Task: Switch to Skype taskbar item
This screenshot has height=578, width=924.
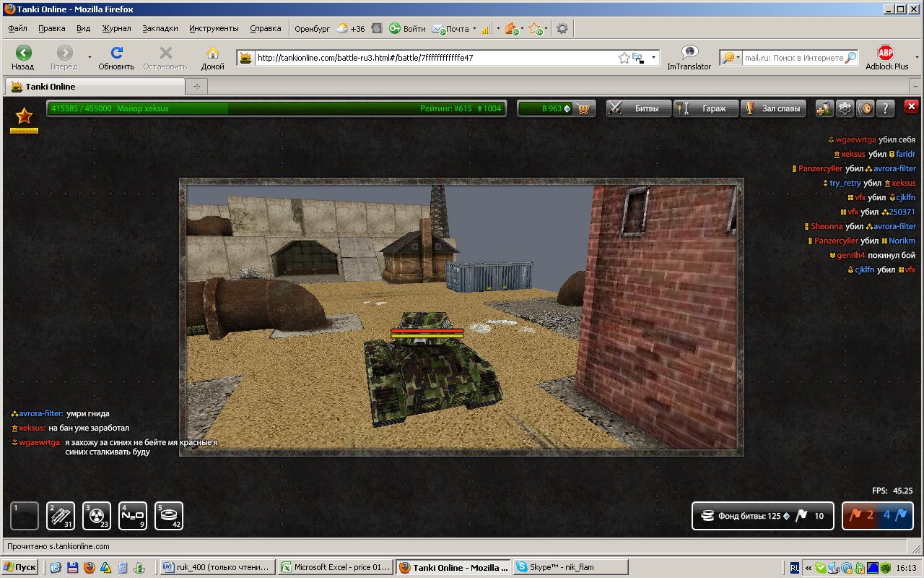Action: click(570, 567)
